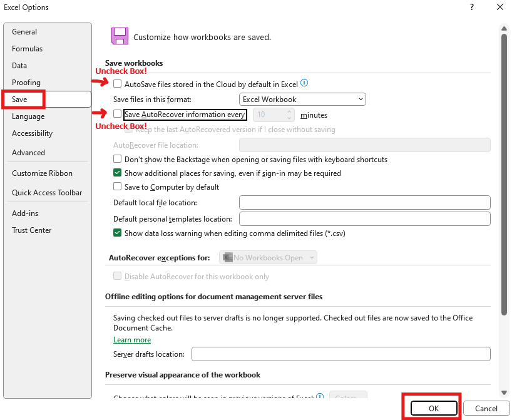This screenshot has width=512, height=420.
Task: Dismiss the dialog with Cancel
Action: tap(486, 408)
